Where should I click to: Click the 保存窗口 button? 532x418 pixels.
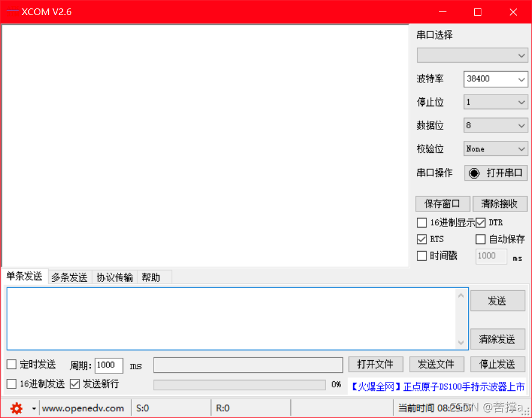point(443,204)
